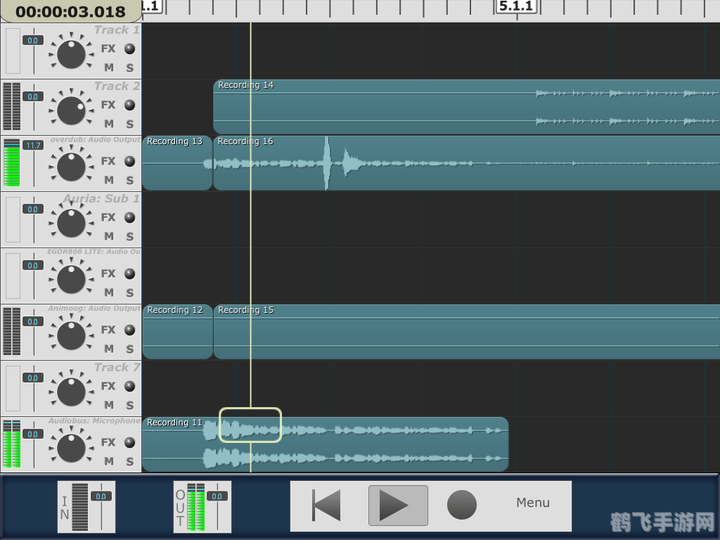The width and height of the screenshot is (720, 540).
Task: Mute Track 2 with M button
Action: pos(109,124)
